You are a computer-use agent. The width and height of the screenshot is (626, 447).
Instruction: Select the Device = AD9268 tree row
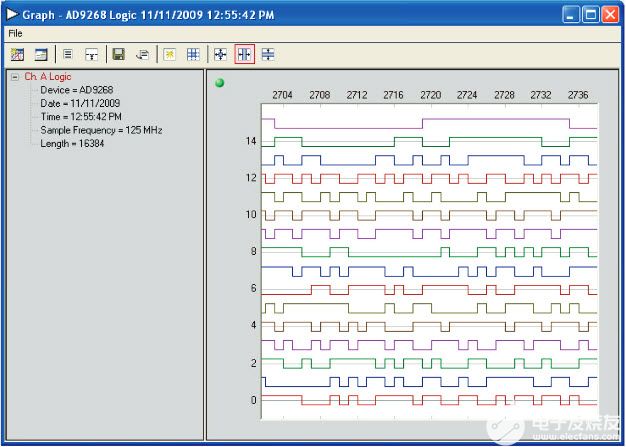coord(77,90)
